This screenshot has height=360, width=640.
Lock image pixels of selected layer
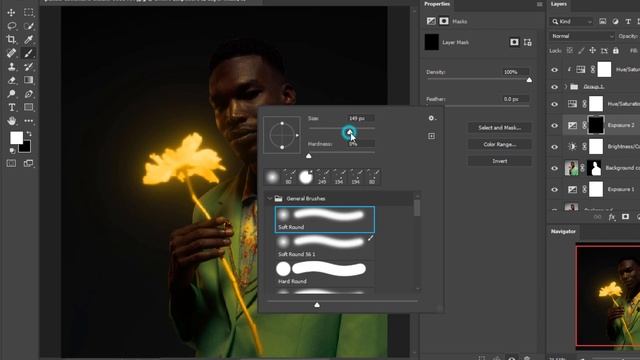click(581, 51)
